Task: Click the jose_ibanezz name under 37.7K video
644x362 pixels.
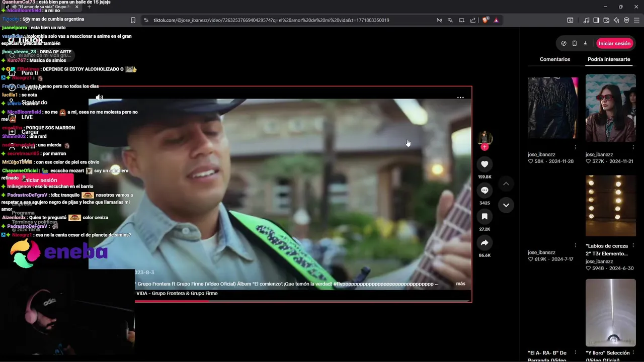Action: 599,154
